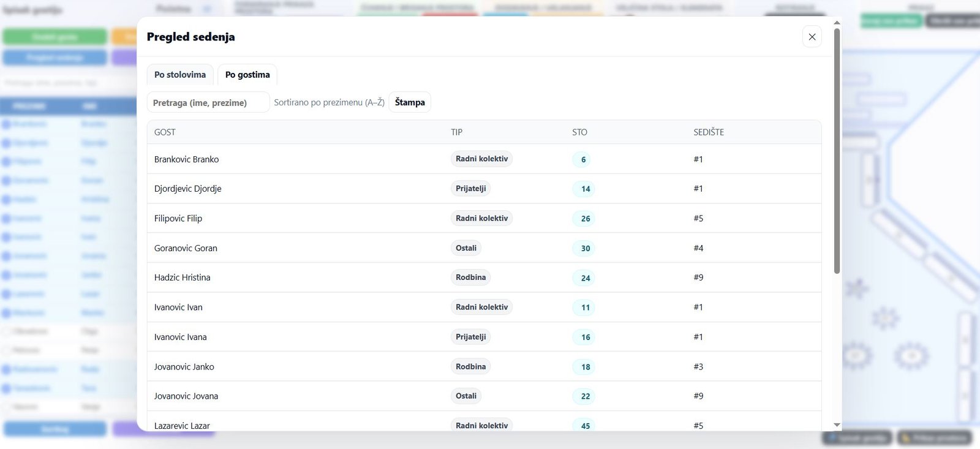Click the Ostali tag for Goranovic Goran
This screenshot has width=980, height=449.
click(466, 248)
